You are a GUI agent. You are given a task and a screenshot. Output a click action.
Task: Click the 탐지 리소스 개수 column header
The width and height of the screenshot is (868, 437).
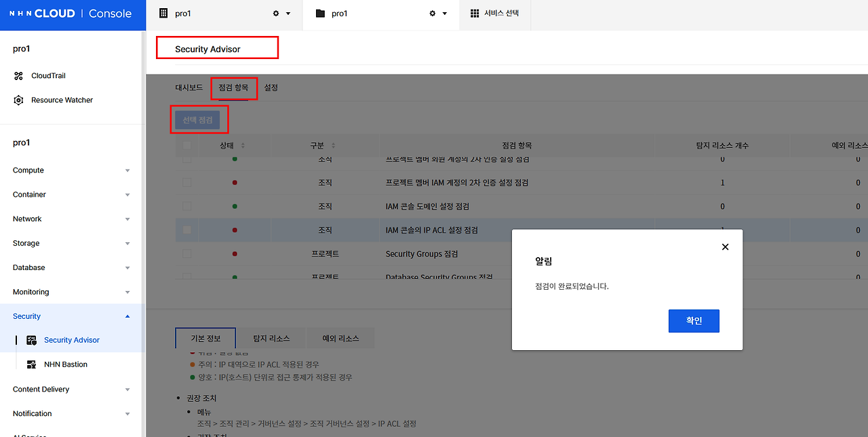point(722,146)
